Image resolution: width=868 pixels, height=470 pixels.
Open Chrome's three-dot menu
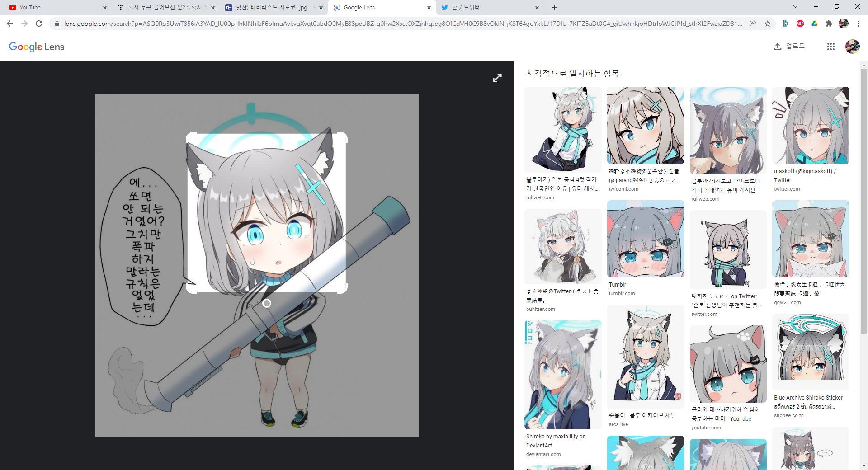858,23
